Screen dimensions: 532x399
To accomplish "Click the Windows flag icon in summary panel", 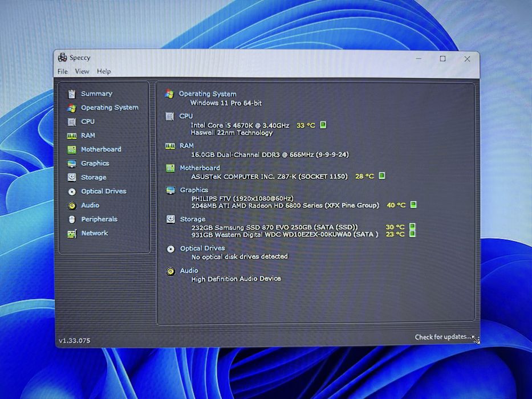I will point(169,94).
